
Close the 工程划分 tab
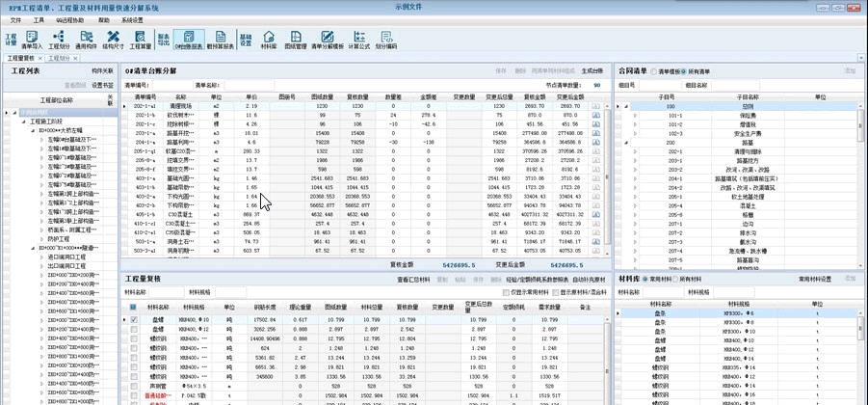point(75,58)
